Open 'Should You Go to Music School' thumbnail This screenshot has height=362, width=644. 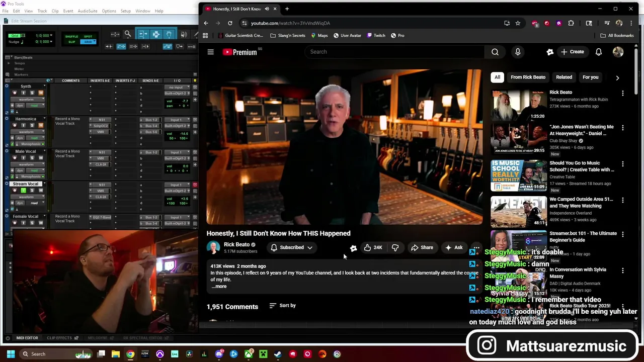(x=519, y=176)
